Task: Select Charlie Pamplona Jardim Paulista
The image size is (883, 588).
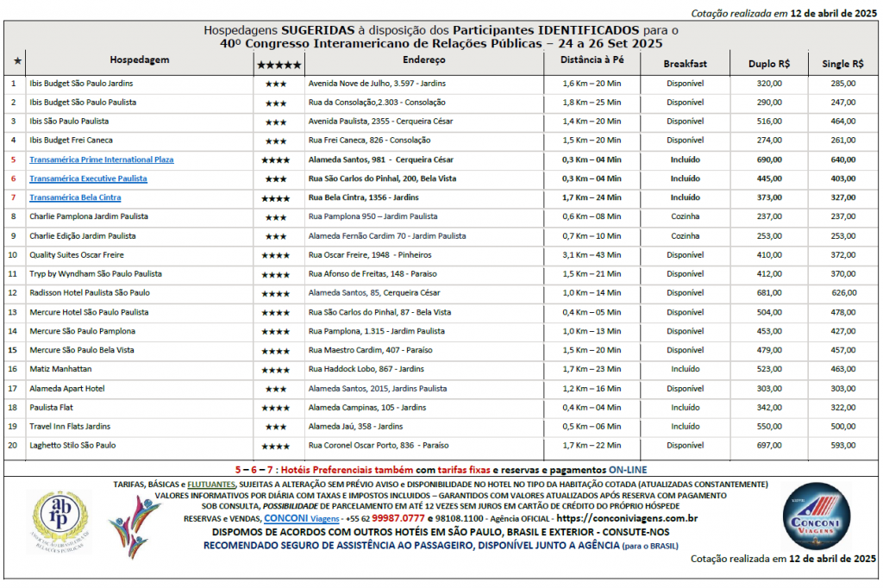Action: pyautogui.click(x=89, y=216)
